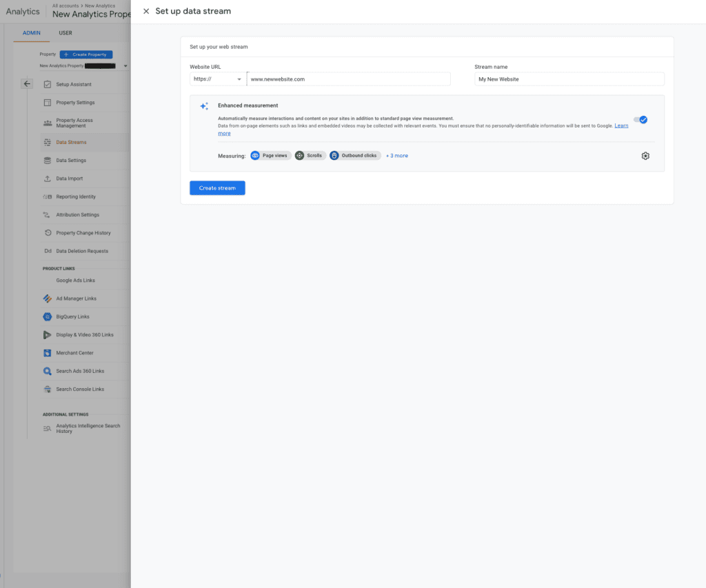Switch to the ADMIN tab

(31, 32)
